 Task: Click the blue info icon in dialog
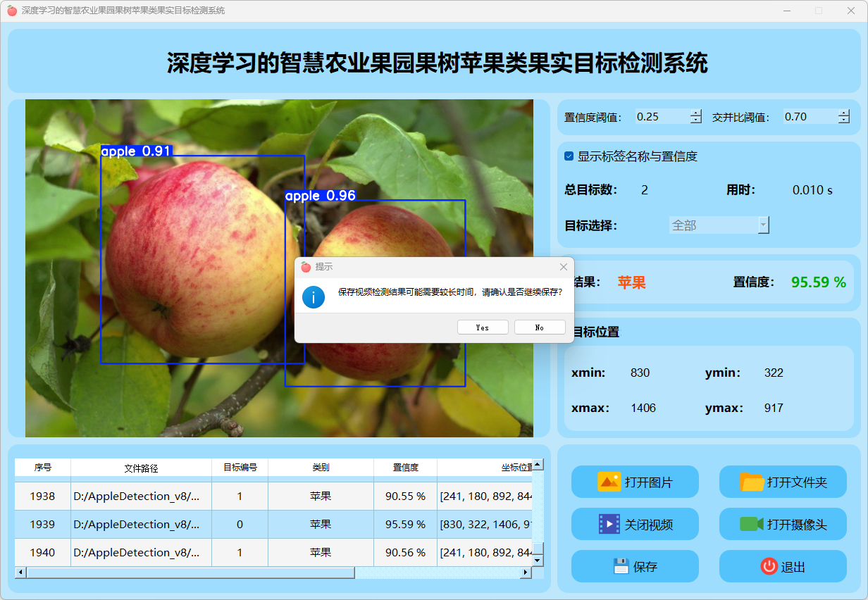pyautogui.click(x=314, y=296)
